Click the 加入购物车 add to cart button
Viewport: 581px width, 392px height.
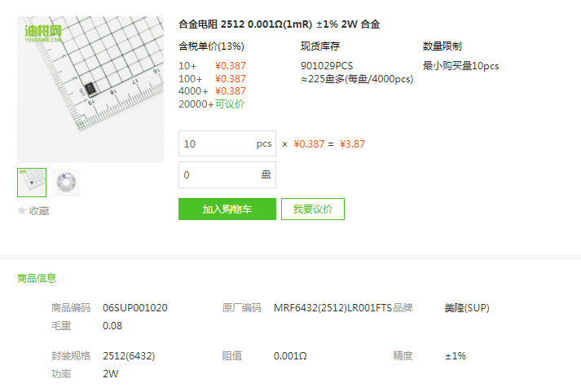pos(227,209)
